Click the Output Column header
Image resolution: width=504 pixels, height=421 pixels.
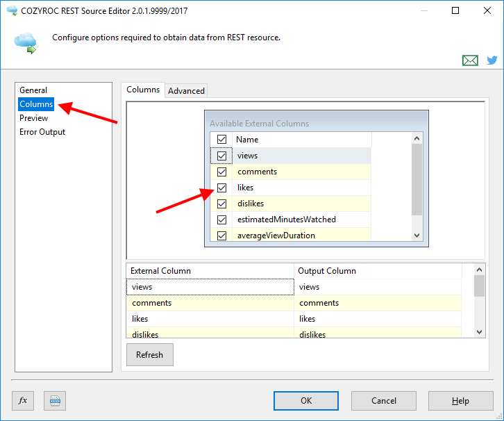[378, 271]
